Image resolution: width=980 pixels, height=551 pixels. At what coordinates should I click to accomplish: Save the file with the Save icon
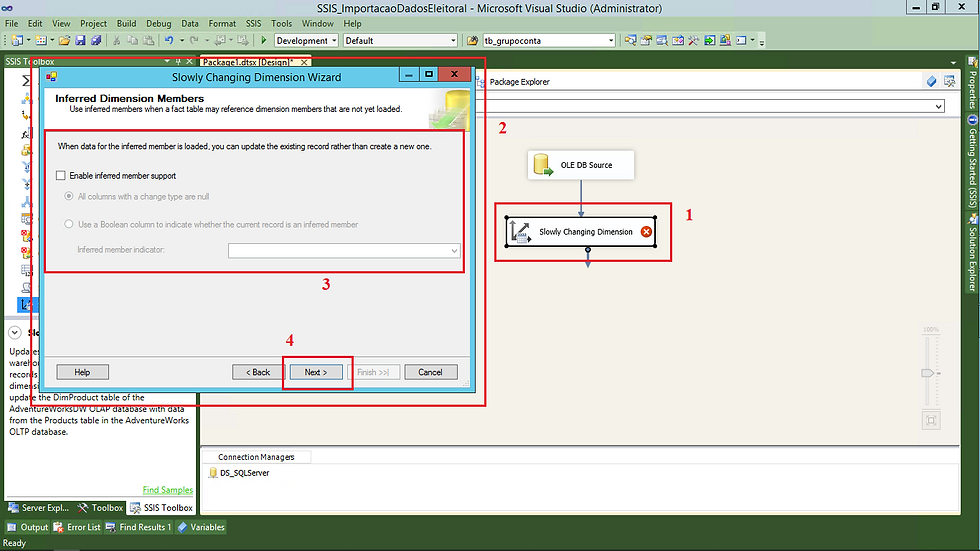pos(80,41)
